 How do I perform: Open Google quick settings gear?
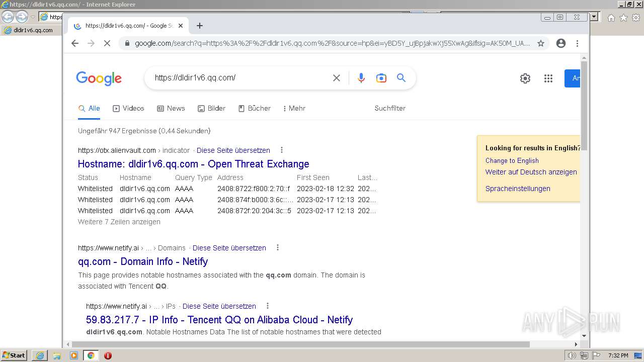[525, 78]
